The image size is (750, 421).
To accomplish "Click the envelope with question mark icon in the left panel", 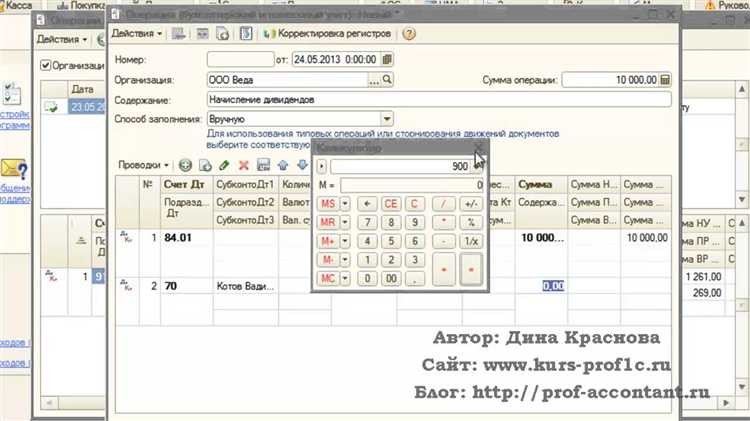I will click(x=14, y=169).
